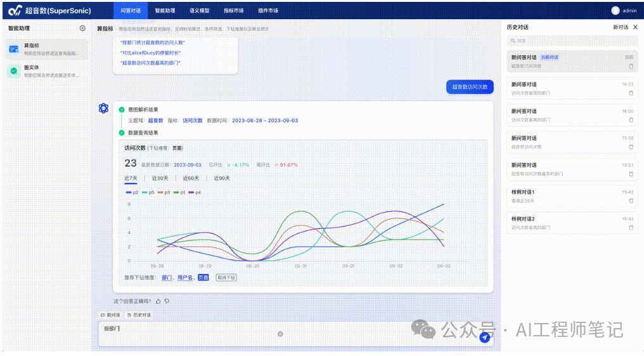
Task: Click 新对话 in history panel header
Action: coord(621,27)
